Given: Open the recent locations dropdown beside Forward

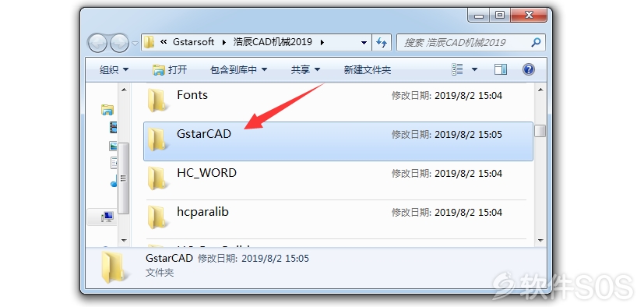Looking at the screenshot, I should (x=135, y=43).
